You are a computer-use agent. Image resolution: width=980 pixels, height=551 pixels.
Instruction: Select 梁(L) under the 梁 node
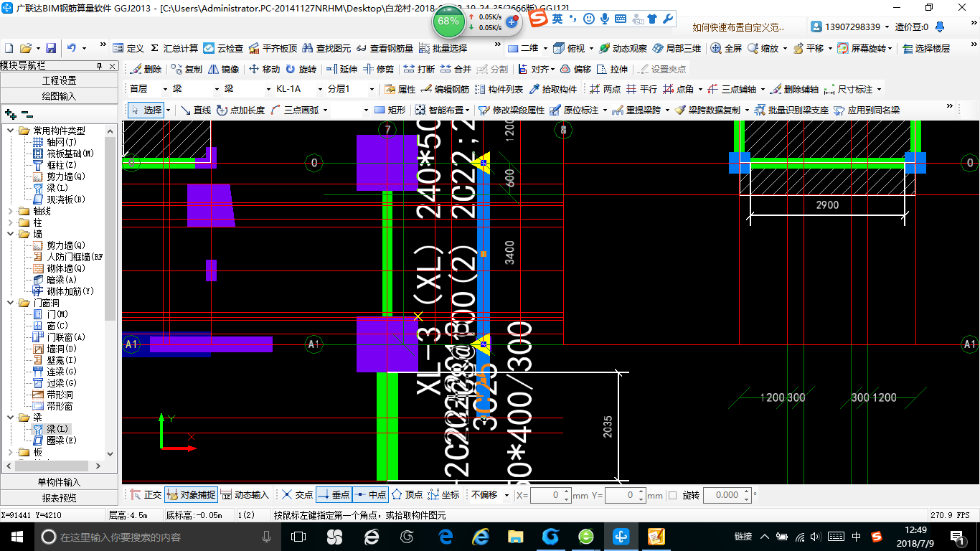(x=57, y=429)
